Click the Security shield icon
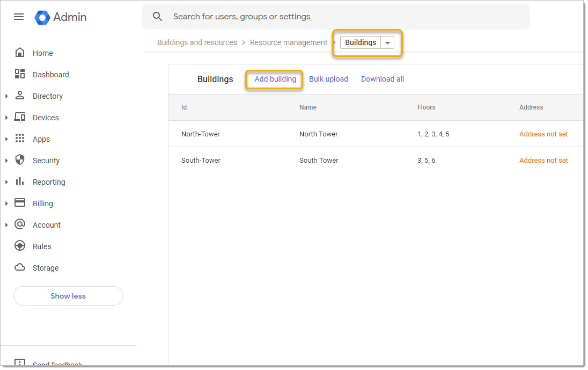588x370 pixels. [20, 160]
